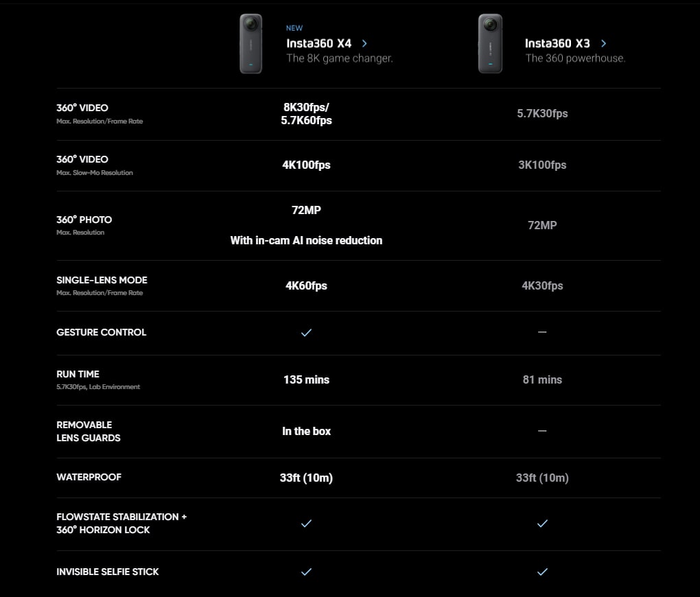Click the chevron arrow beside Insta360 X3
The width and height of the screenshot is (700, 597).
tap(603, 43)
